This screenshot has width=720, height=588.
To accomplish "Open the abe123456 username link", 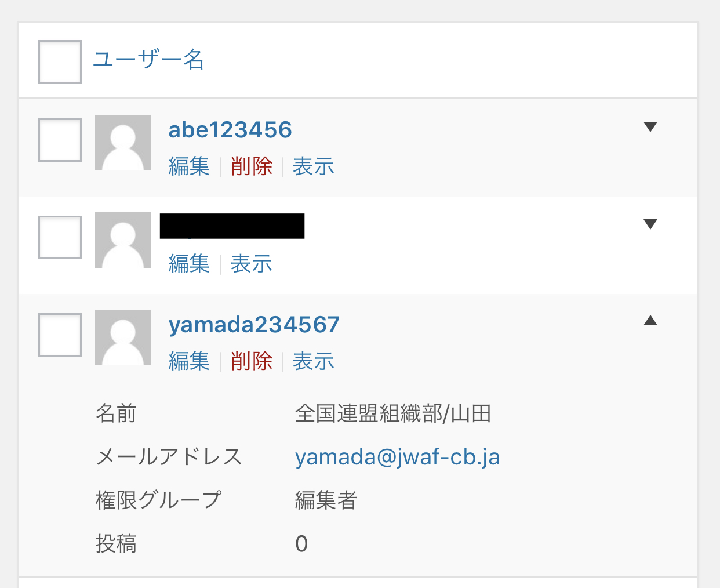I will coord(230,130).
